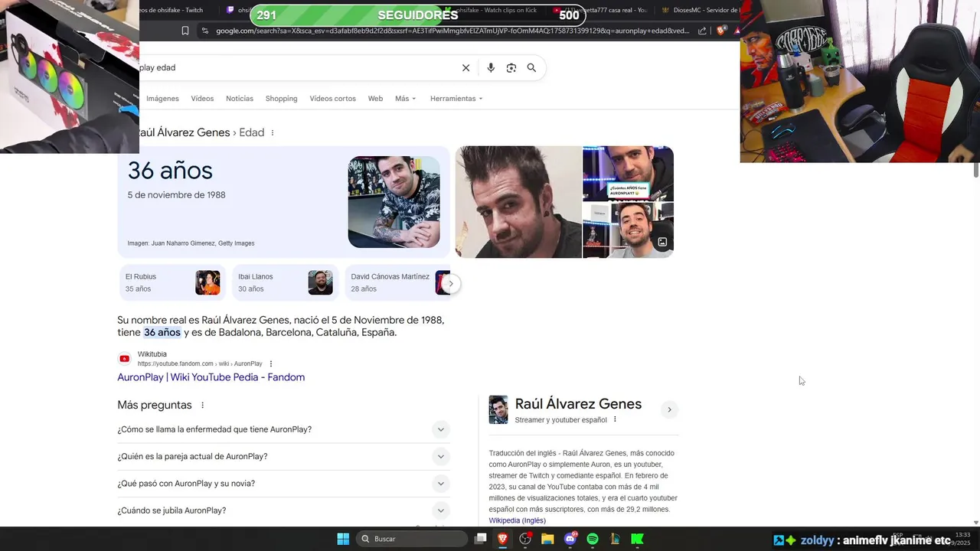Switch to the Vídeos search tab
The width and height of the screenshot is (980, 551).
coord(202,99)
